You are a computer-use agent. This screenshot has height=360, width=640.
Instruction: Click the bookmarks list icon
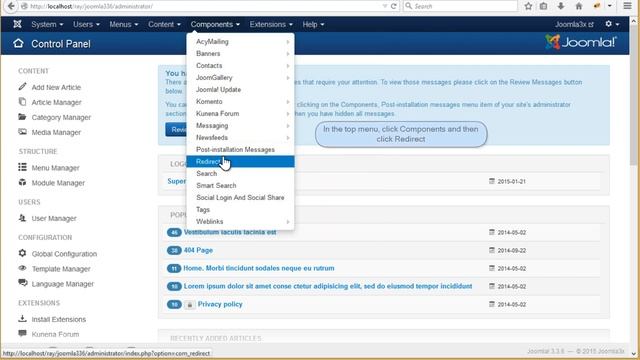(x=544, y=6)
